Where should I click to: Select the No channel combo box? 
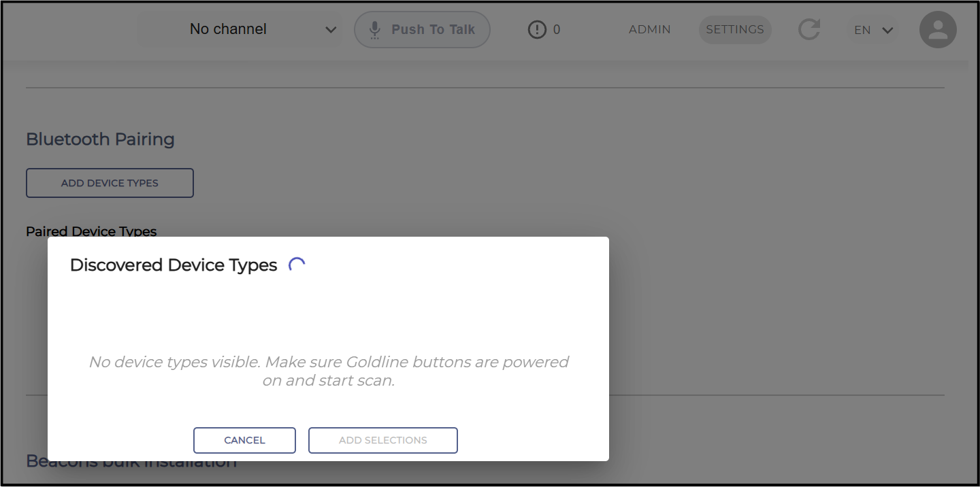pos(240,29)
